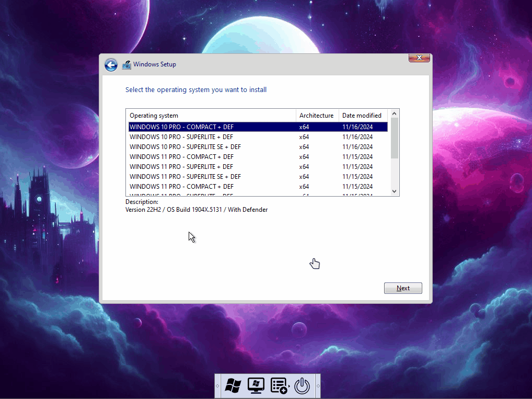This screenshot has width=532, height=399.
Task: Click the OS list scrollbar thumb
Action: 395,138
